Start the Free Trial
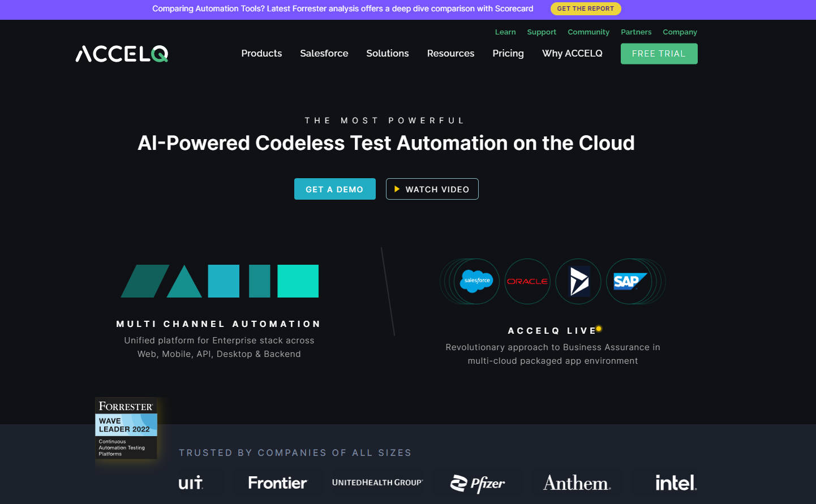Viewport: 816px width, 504px height. click(x=659, y=54)
